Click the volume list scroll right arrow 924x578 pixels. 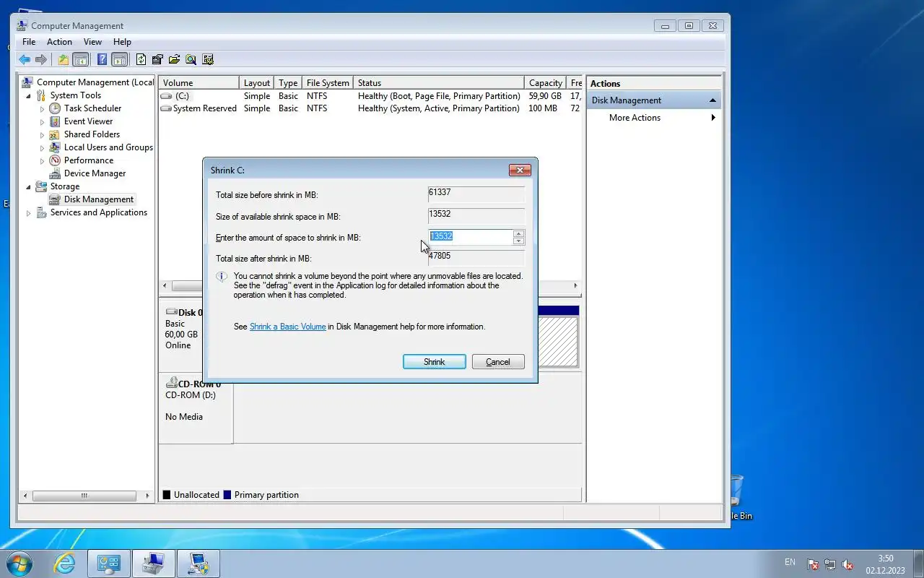(x=575, y=286)
